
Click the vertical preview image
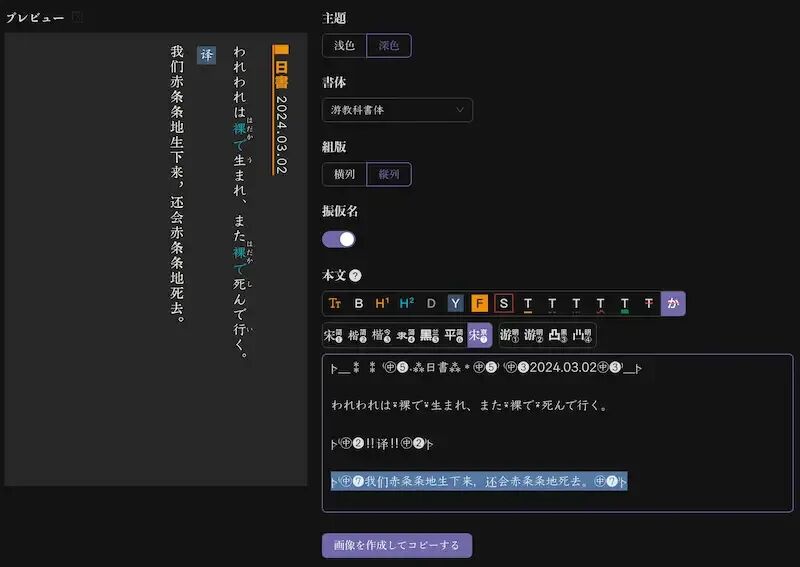point(156,259)
